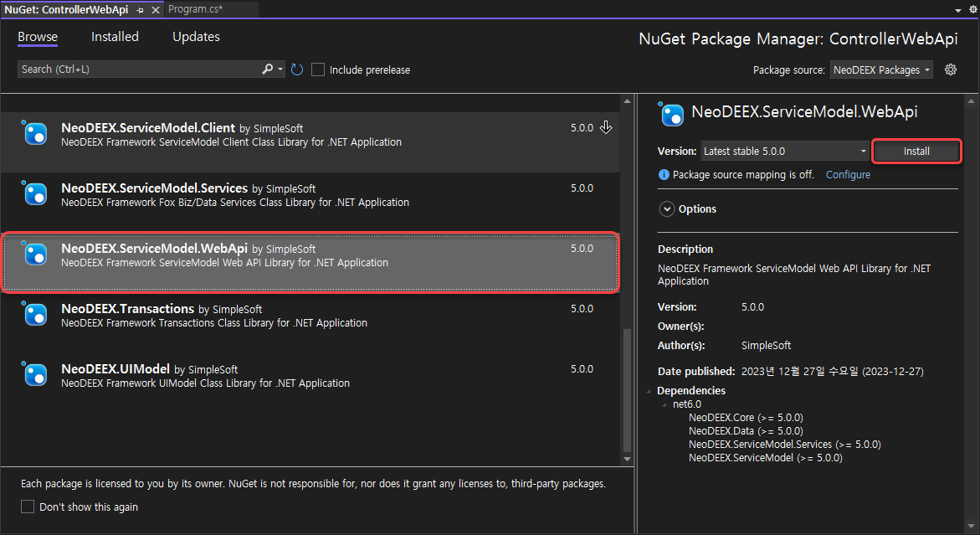Screen dimensions: 980x535
Task: Click the download arrow for NeoDEEX.ServiceModel.Client
Action: (606, 127)
